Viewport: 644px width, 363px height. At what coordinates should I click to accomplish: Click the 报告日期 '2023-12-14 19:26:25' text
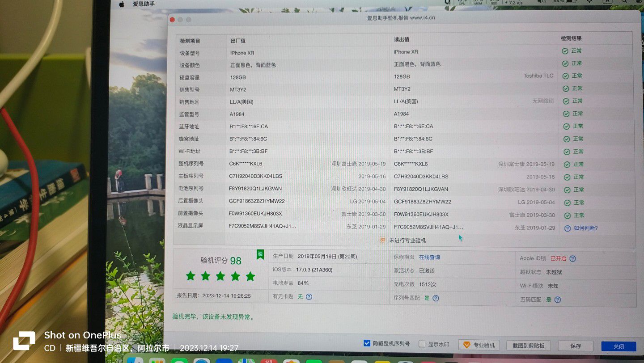click(226, 296)
